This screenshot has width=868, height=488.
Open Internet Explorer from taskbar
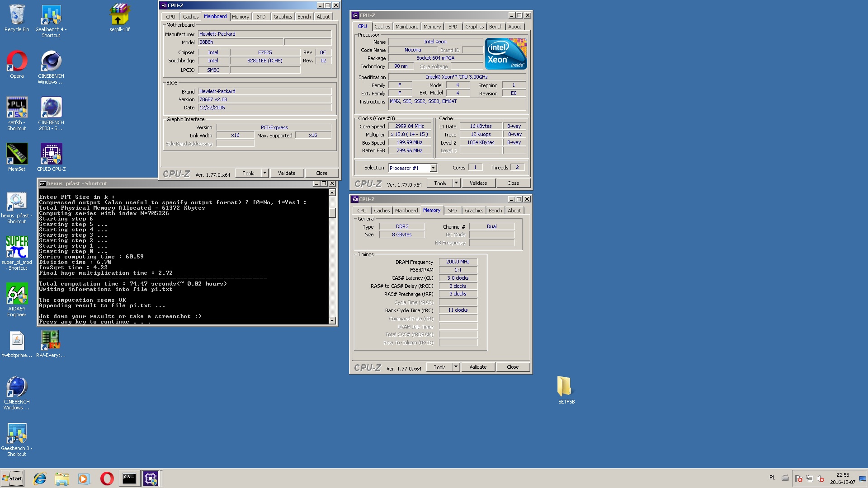coord(40,479)
